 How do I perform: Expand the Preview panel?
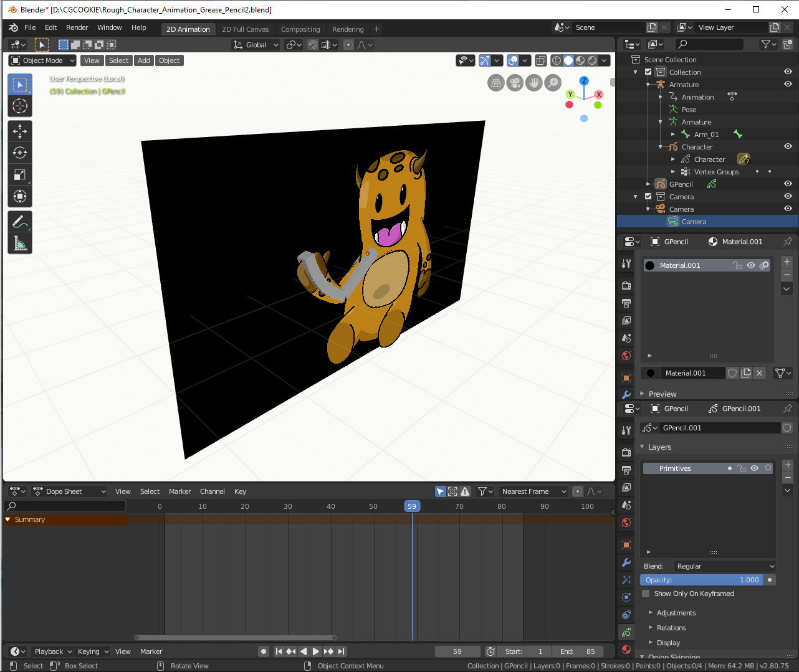click(662, 394)
